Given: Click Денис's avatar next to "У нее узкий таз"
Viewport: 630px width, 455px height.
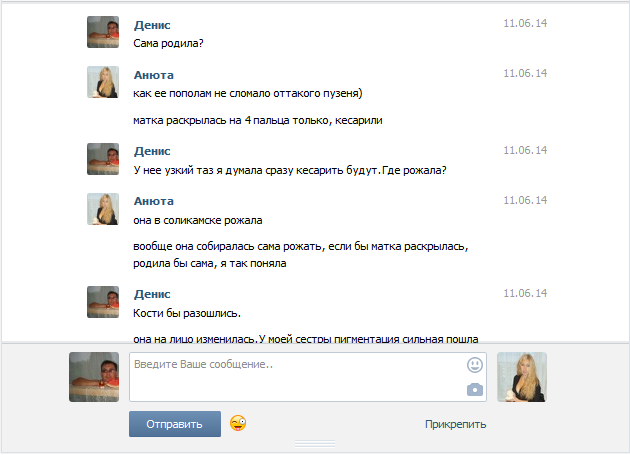Looking at the screenshot, I should 103,159.
